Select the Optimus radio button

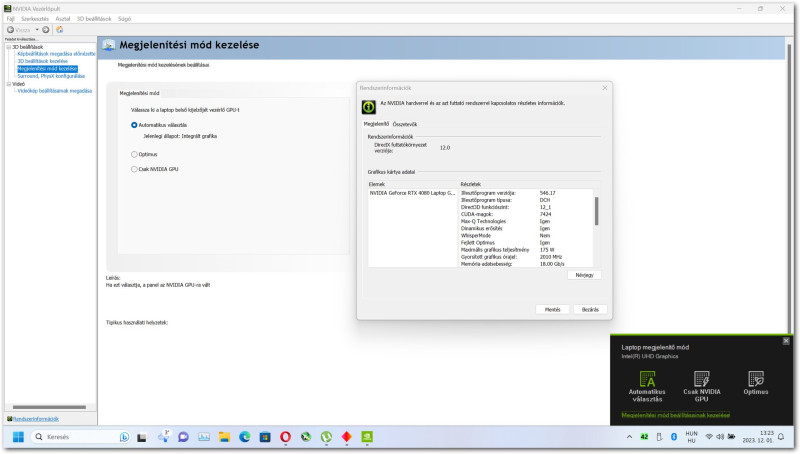tap(134, 154)
